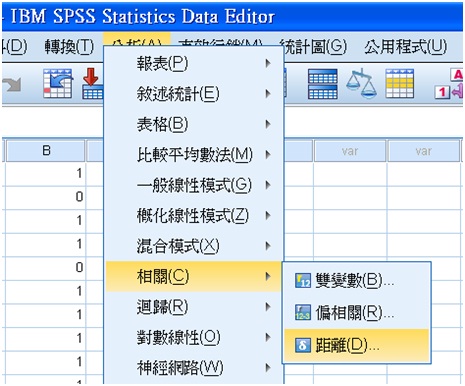
Task: Open the 混合模式(X) submenu
Action: [x=194, y=246]
